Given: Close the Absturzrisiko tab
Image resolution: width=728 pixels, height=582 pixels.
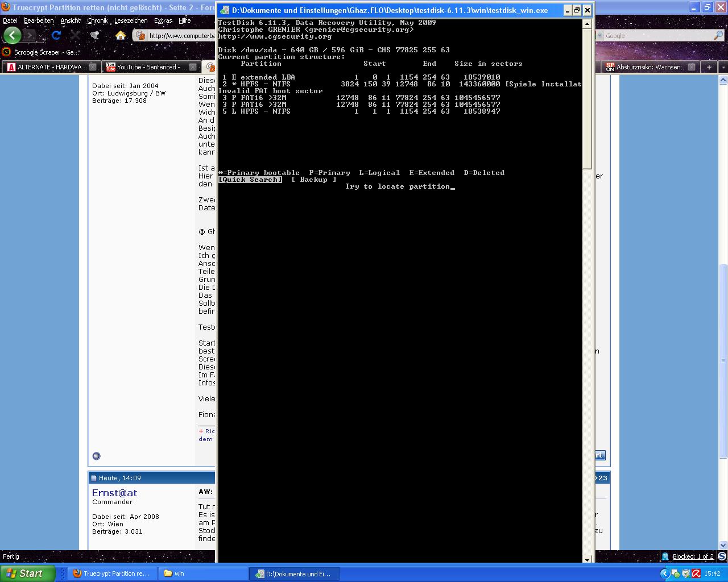Looking at the screenshot, I should 692,67.
